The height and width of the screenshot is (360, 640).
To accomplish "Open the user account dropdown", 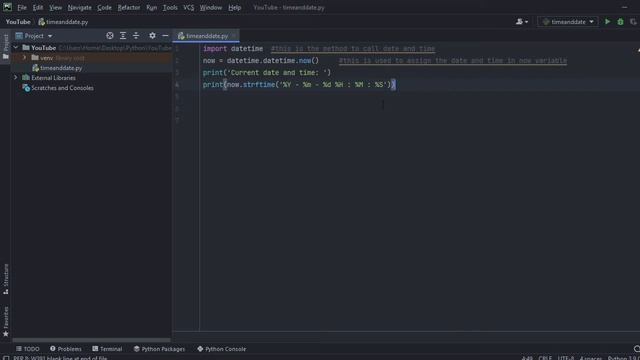I will [x=522, y=22].
